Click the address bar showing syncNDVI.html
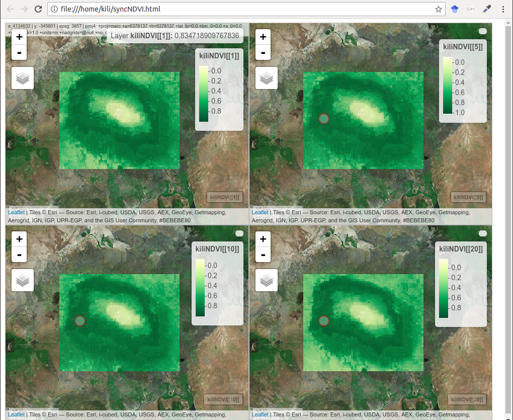The width and height of the screenshot is (513, 420). [x=241, y=9]
